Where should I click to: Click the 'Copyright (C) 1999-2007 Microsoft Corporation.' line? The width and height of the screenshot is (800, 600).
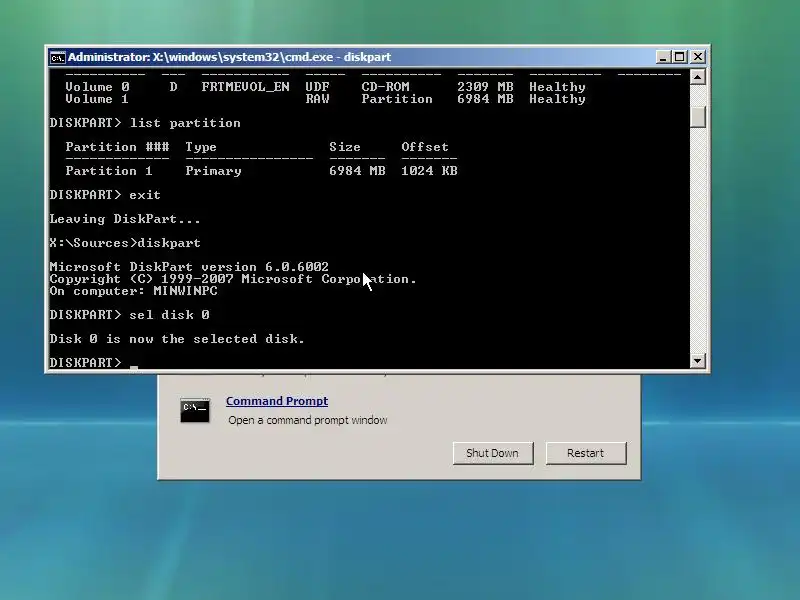tap(233, 279)
